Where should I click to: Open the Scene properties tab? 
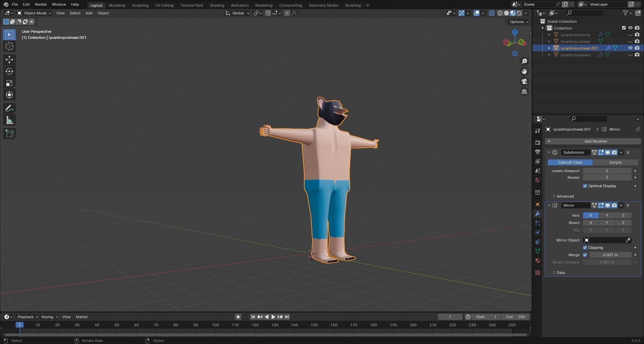point(538,171)
